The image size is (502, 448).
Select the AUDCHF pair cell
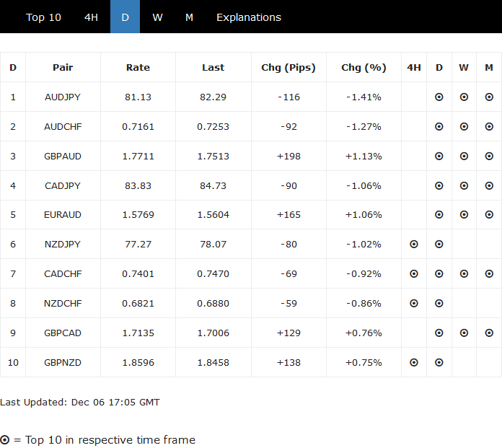click(63, 127)
